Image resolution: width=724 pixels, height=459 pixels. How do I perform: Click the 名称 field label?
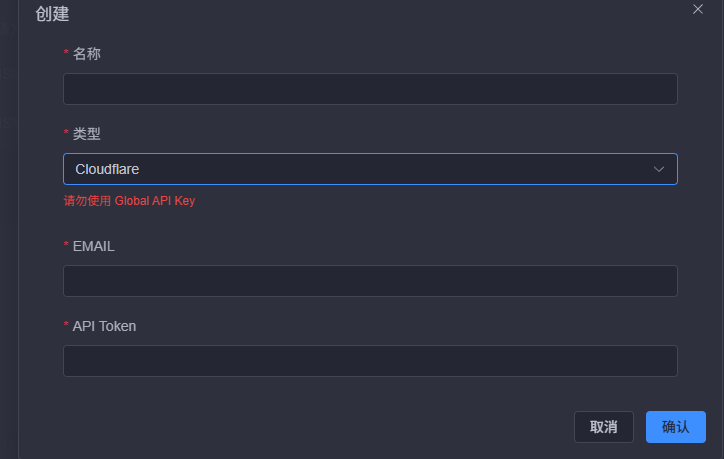tap(87, 54)
